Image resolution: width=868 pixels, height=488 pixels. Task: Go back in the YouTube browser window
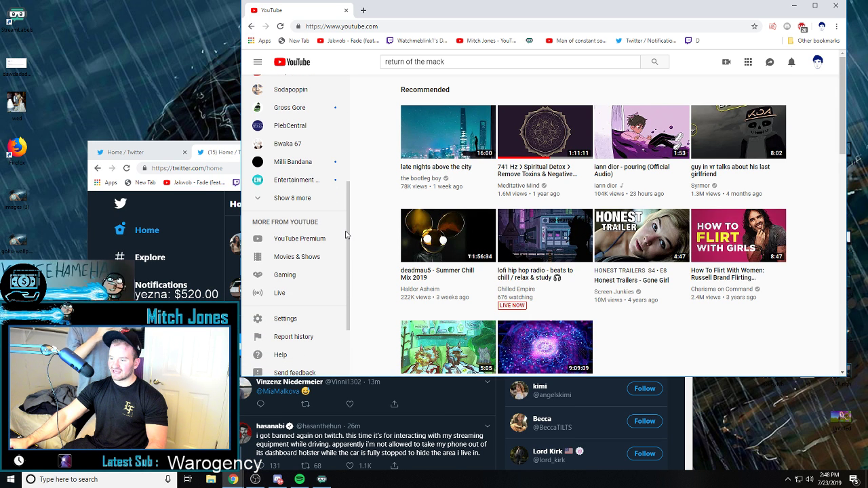tap(251, 26)
